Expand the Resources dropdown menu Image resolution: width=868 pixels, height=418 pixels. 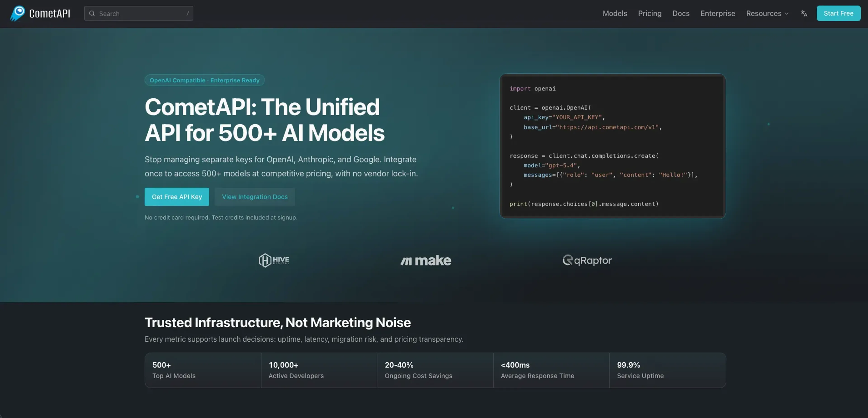pos(767,14)
